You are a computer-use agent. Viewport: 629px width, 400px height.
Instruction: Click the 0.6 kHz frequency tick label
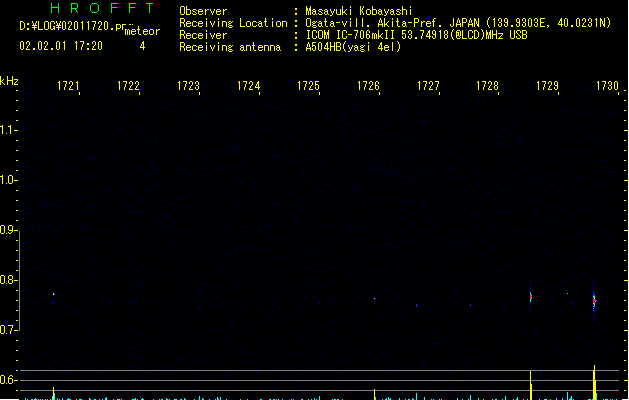pos(8,380)
